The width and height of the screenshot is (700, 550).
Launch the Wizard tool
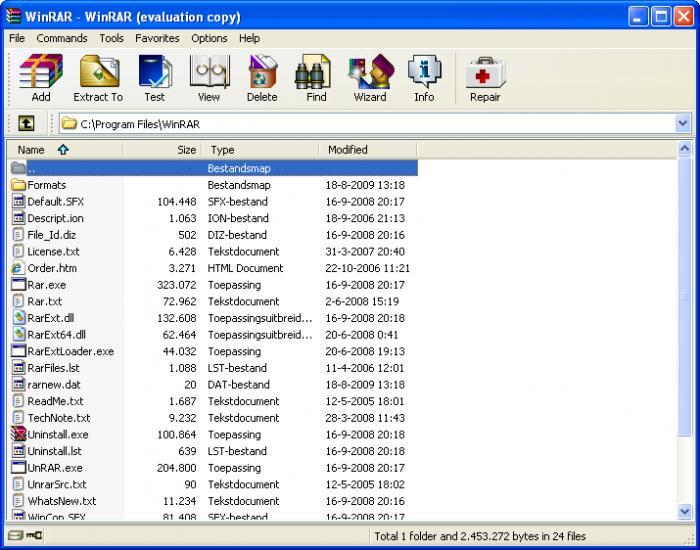371,71
